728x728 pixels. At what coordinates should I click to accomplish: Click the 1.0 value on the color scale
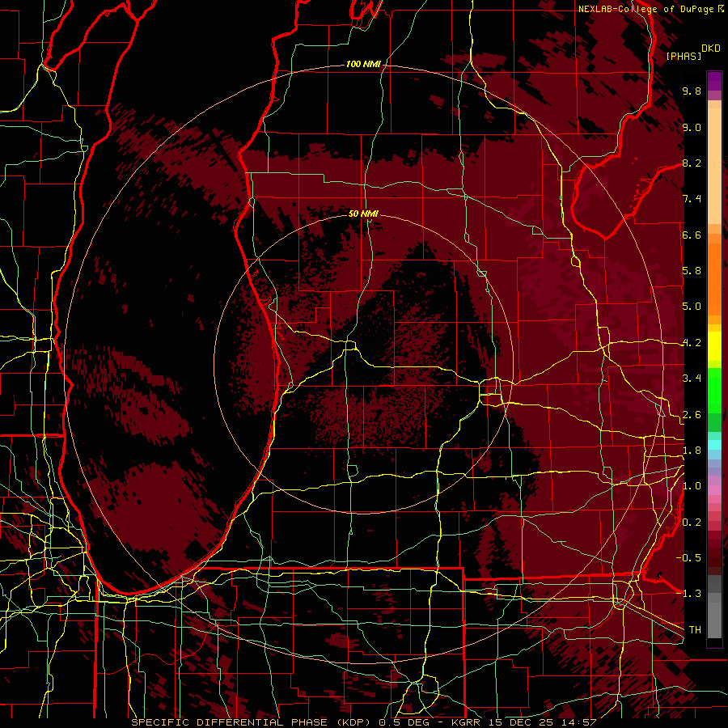click(x=692, y=486)
